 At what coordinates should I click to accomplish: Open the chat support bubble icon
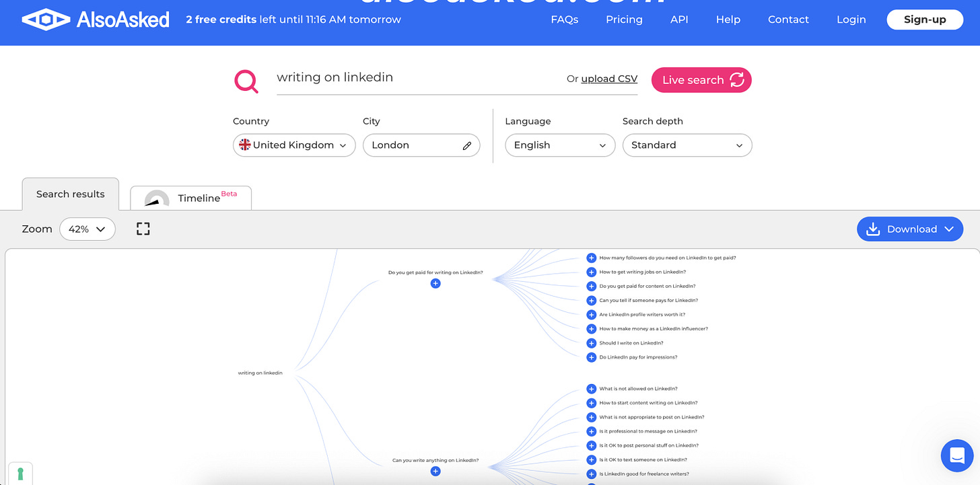click(957, 455)
